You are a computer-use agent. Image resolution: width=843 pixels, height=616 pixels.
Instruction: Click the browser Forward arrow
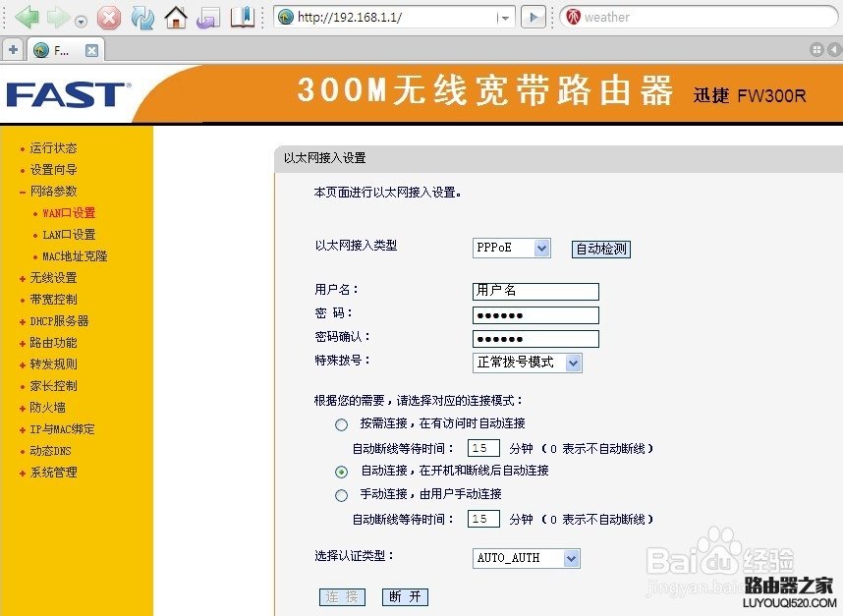pyautogui.click(x=58, y=18)
